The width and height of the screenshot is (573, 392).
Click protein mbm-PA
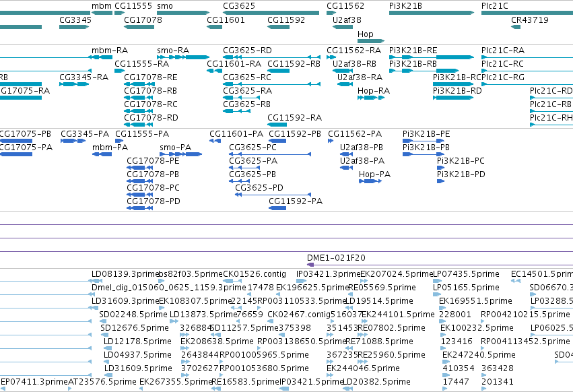[102, 154]
